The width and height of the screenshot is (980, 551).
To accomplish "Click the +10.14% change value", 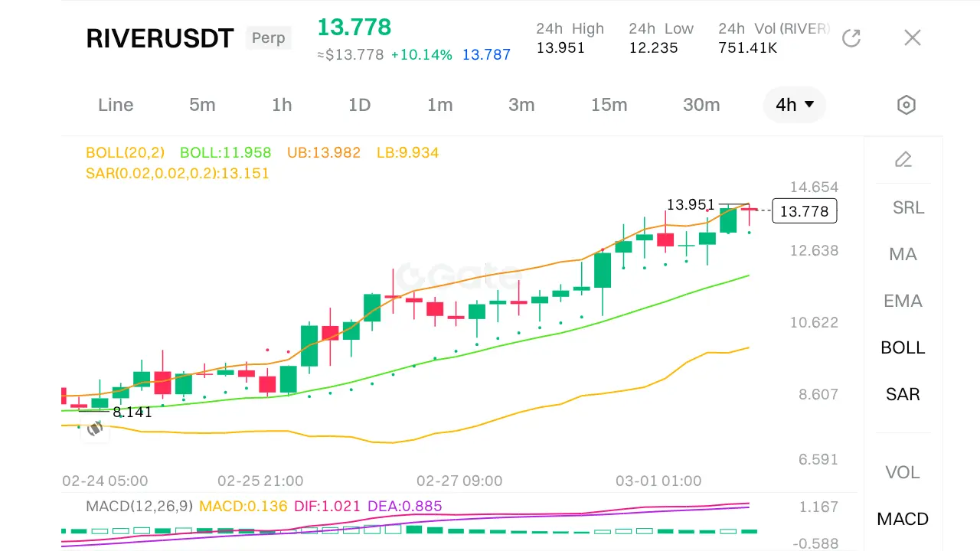I will (x=421, y=55).
